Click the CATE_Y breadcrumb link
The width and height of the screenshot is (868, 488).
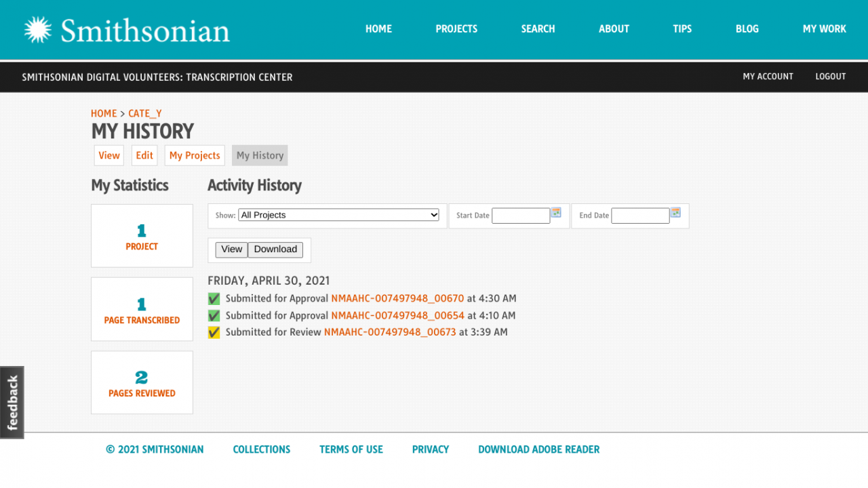[x=145, y=113]
